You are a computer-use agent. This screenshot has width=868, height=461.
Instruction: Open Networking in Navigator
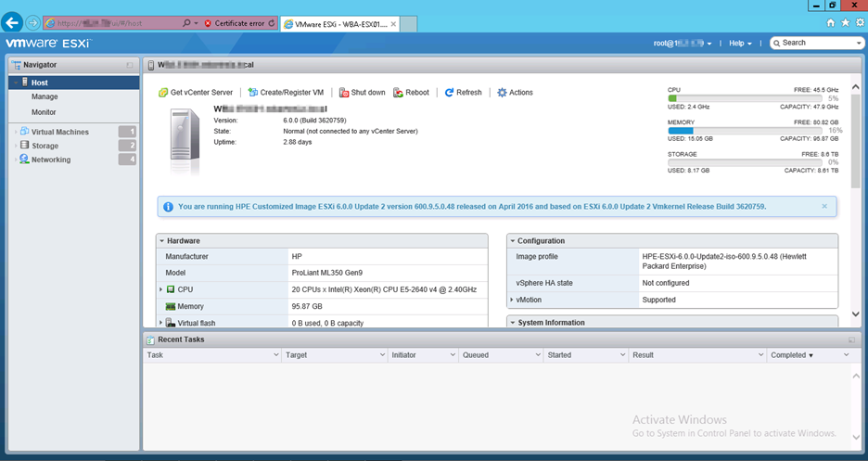point(51,160)
